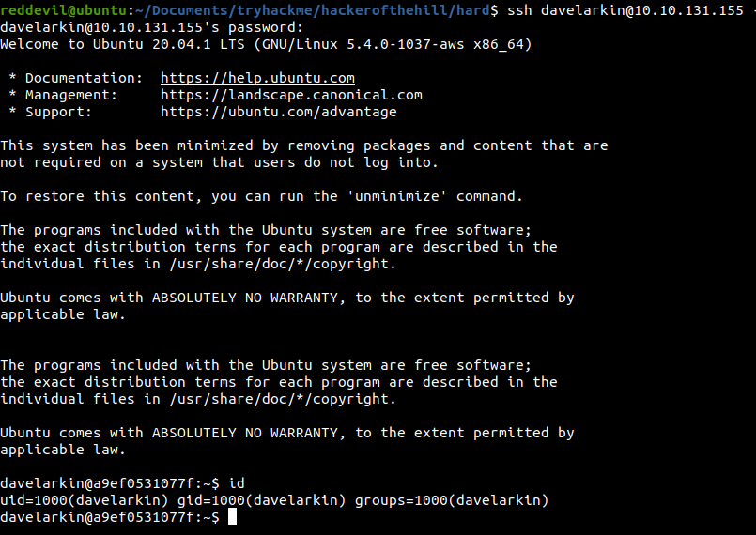Screen dimensions: 756x535
Task: Click the davelarkin@10.10.131.155's password line
Action: pyautogui.click(x=152, y=27)
